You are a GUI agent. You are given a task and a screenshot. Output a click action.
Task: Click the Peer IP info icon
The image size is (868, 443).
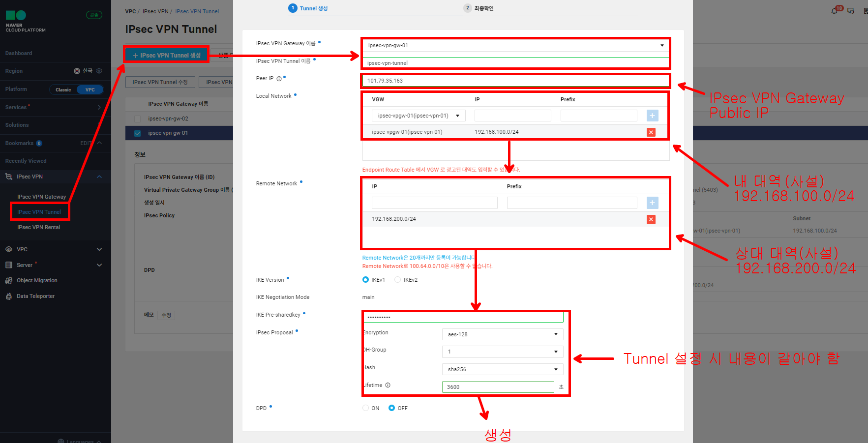click(x=279, y=79)
